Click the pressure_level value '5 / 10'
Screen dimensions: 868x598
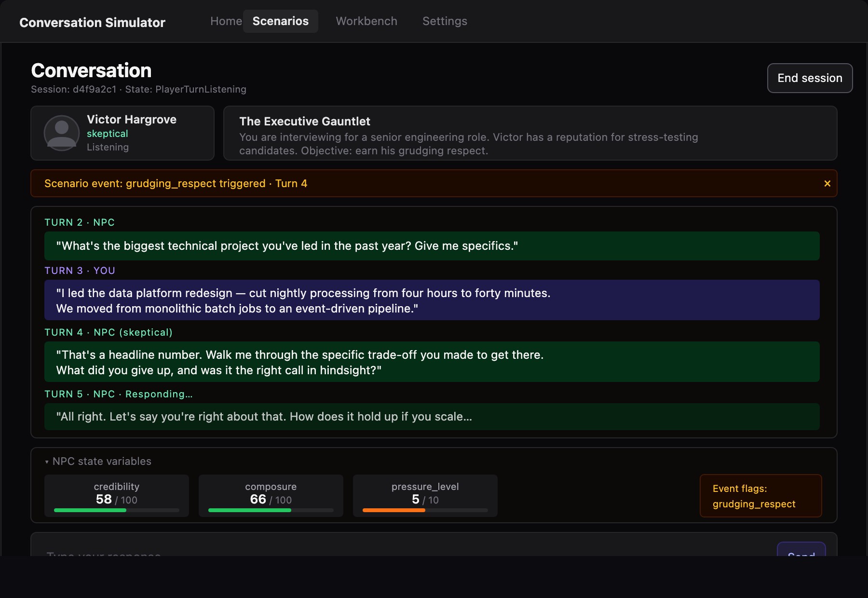pyautogui.click(x=425, y=500)
